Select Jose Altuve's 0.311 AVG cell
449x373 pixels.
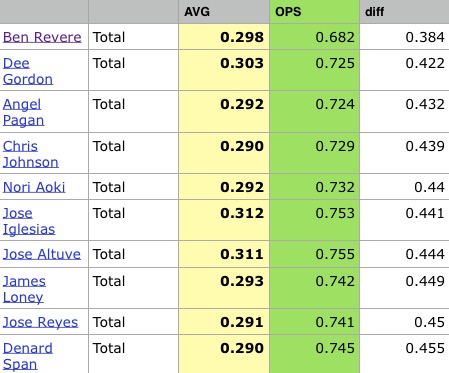pyautogui.click(x=224, y=254)
